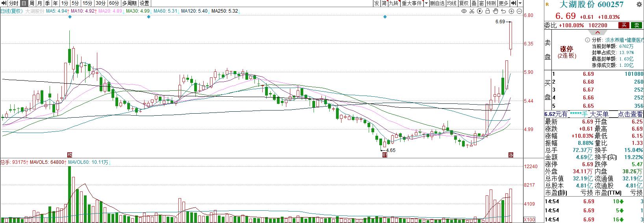Click the MA5: 4.94 indicator label
Viewport: 644px width, 223px height.
[58, 11]
